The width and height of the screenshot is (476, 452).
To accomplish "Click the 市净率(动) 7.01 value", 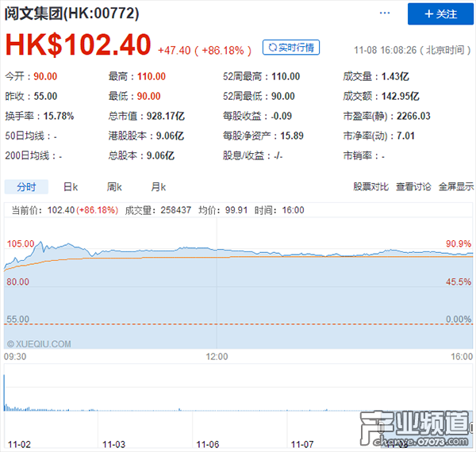I will point(405,136).
